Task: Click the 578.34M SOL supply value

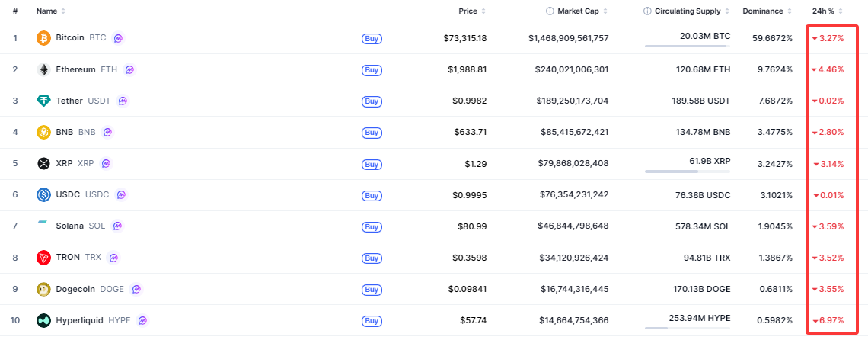Action: [701, 226]
